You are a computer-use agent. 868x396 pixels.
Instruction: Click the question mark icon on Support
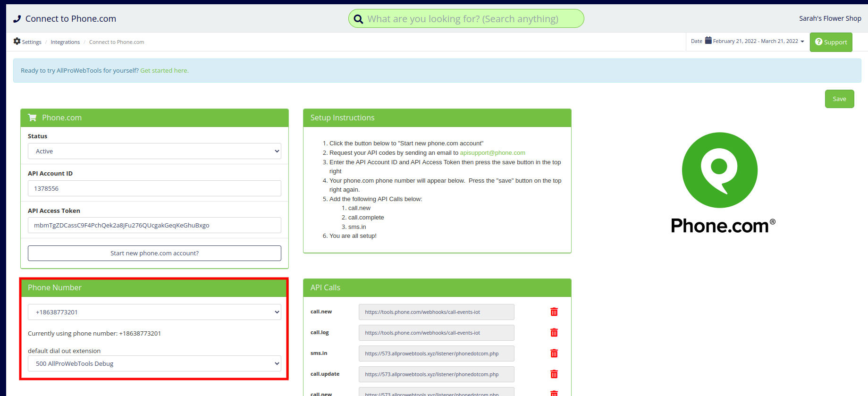point(818,42)
